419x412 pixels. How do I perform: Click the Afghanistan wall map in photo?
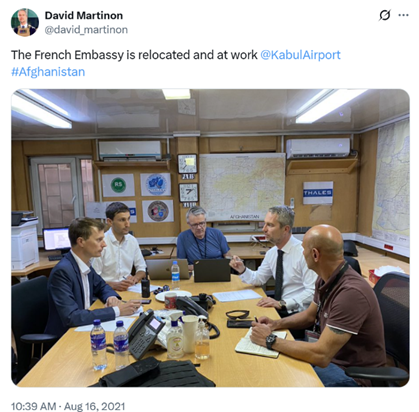pos(242,187)
